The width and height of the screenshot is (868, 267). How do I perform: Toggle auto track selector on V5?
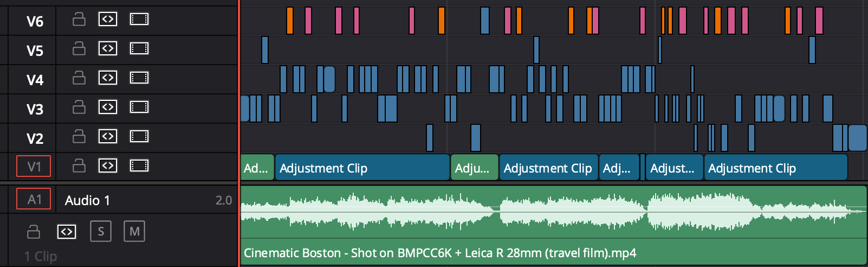(108, 49)
